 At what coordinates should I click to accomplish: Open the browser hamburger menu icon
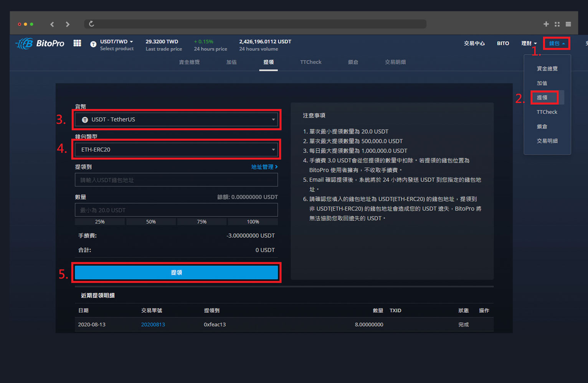pyautogui.click(x=568, y=24)
